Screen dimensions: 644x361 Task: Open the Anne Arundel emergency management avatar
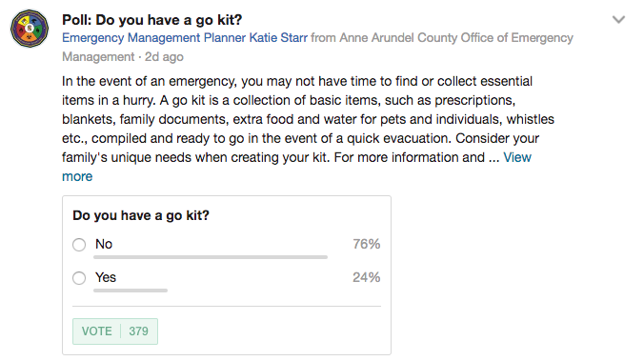click(x=30, y=29)
